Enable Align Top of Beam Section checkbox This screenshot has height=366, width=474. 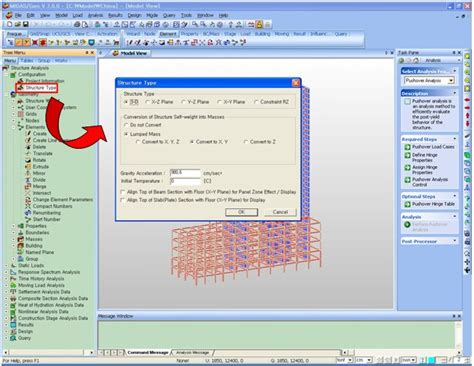(x=123, y=192)
